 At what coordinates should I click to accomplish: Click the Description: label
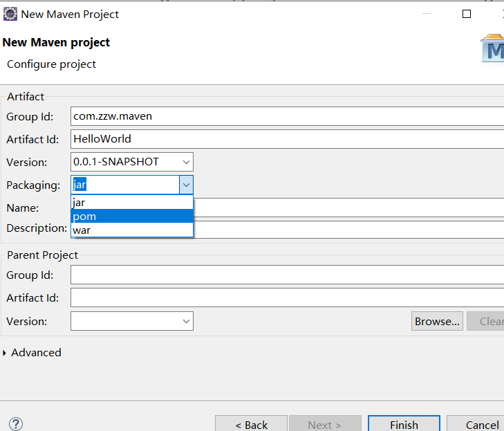coord(37,228)
